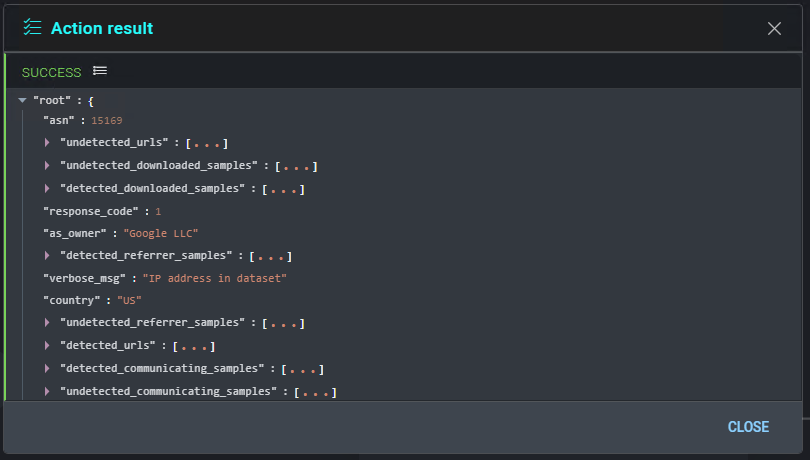Expand the "detected_downloaded_samples" array
The image size is (810, 460).
(x=47, y=188)
